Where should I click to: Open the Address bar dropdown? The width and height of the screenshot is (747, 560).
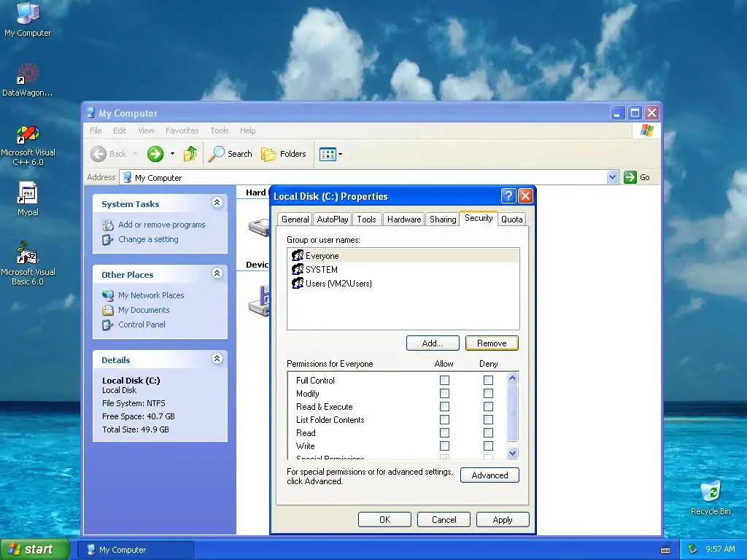click(x=613, y=177)
